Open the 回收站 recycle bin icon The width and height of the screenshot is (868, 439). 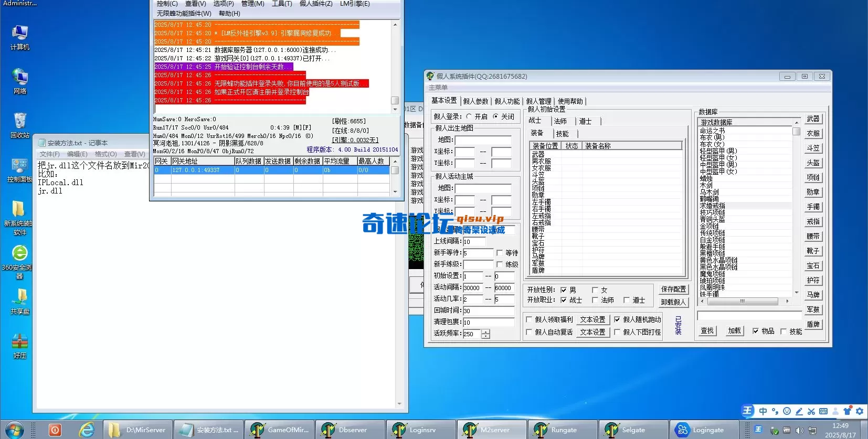point(19,125)
